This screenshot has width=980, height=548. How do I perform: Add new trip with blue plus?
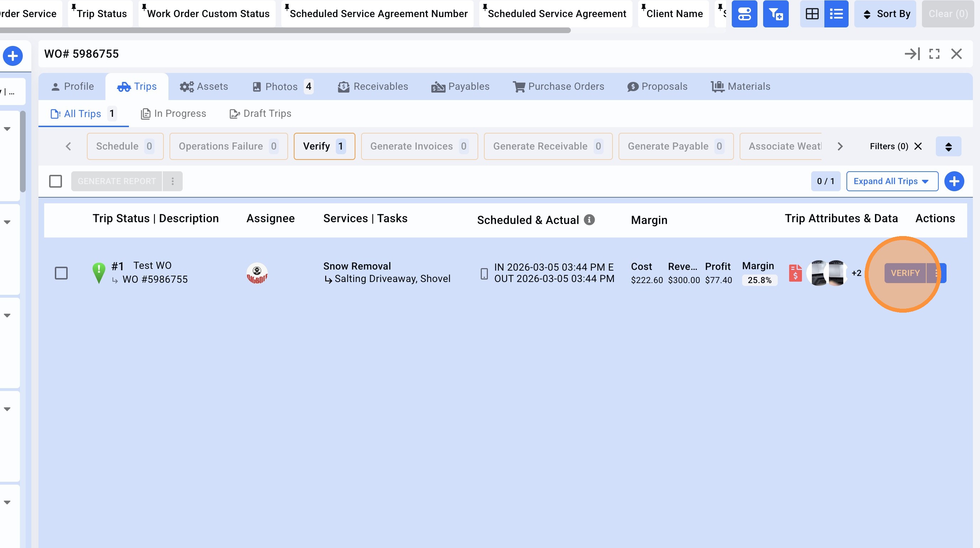coord(954,181)
